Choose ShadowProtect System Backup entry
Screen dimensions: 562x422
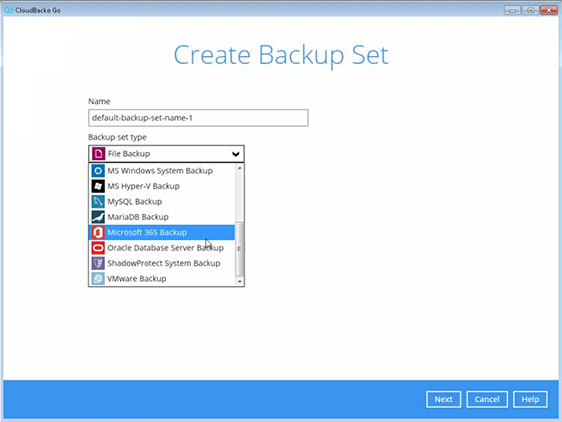pos(162,263)
